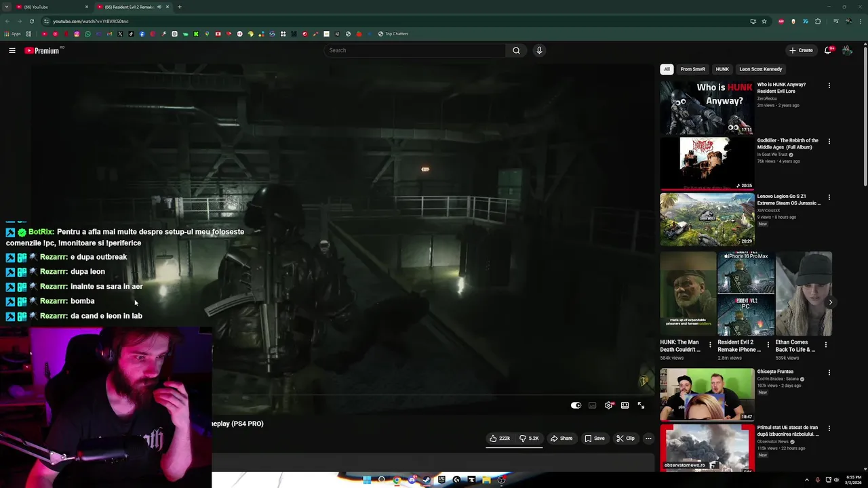Start voice search with microphone icon
Screen dimensions: 868x488
(539, 50)
